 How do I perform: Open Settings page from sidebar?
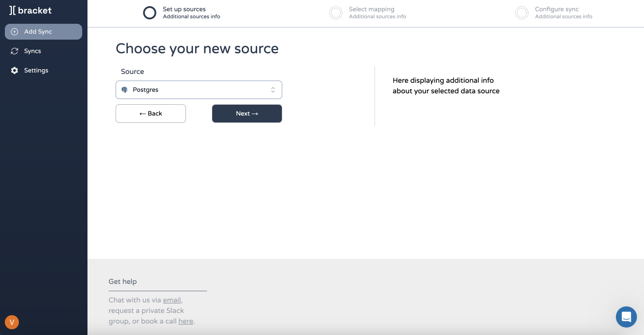[x=44, y=70]
